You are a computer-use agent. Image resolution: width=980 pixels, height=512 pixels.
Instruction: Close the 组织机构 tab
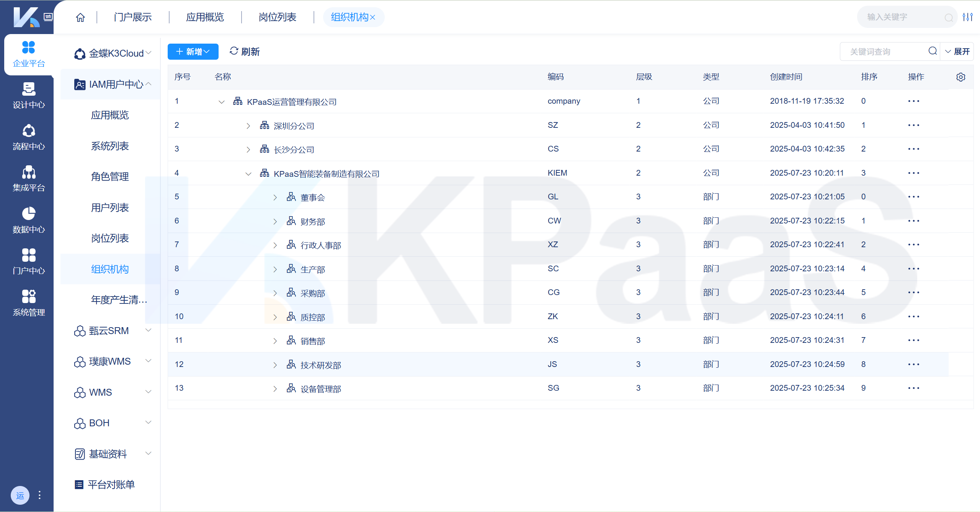pyautogui.click(x=373, y=18)
